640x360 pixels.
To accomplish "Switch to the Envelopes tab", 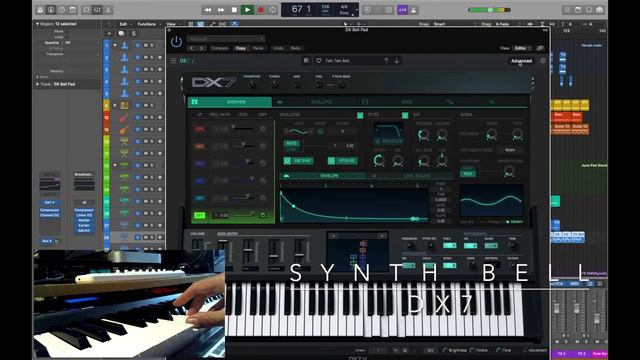I will [314, 102].
